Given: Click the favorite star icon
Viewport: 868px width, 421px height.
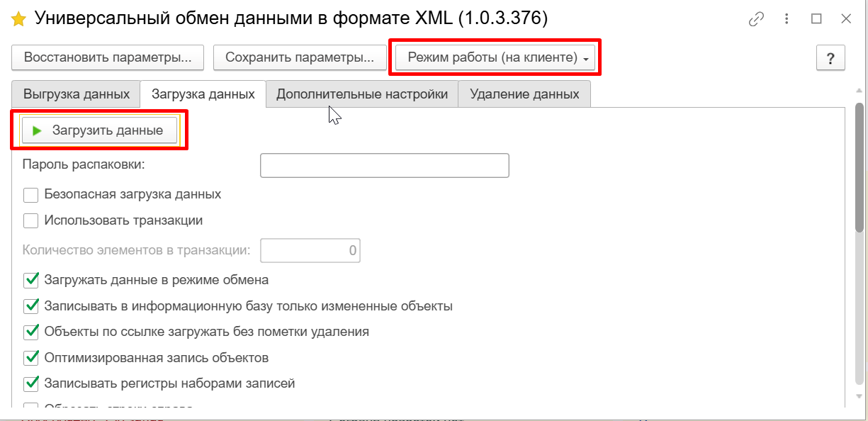Looking at the screenshot, I should (x=18, y=18).
